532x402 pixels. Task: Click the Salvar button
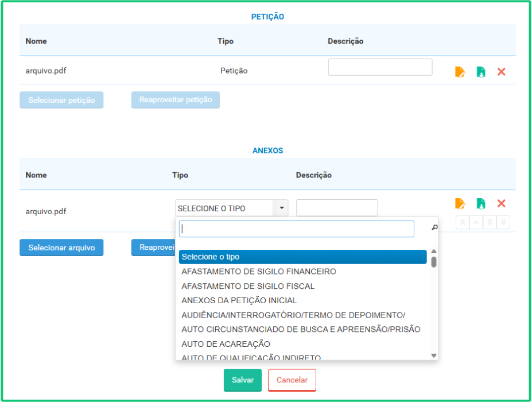(243, 380)
